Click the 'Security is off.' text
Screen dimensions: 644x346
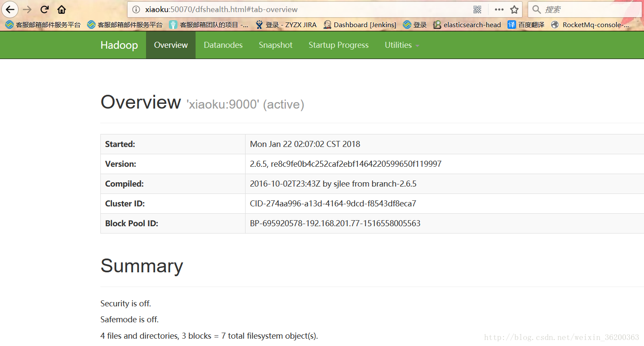pyautogui.click(x=126, y=303)
